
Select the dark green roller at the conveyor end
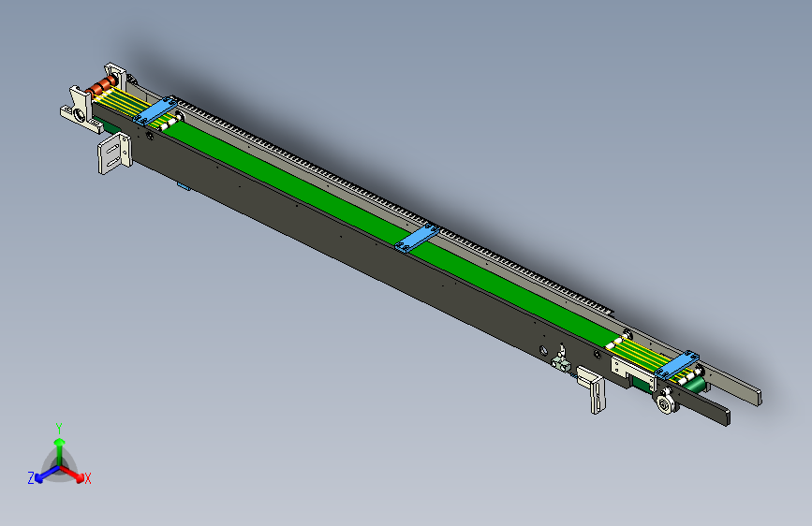coord(694,386)
